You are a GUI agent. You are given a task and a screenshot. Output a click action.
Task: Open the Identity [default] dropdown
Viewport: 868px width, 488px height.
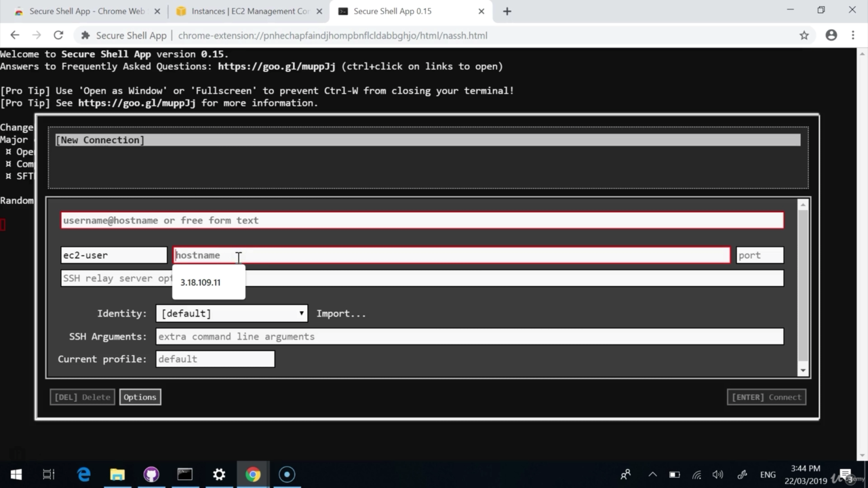[x=231, y=313]
